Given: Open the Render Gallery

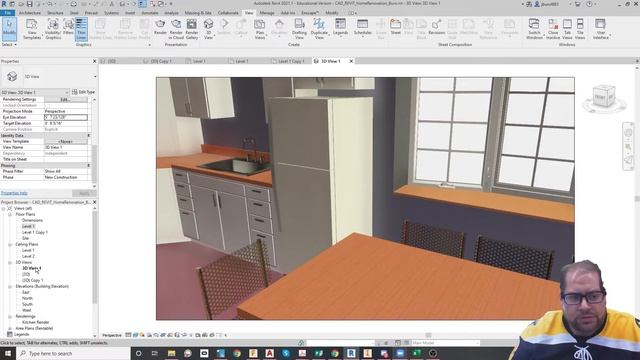Looking at the screenshot, I should [x=191, y=29].
